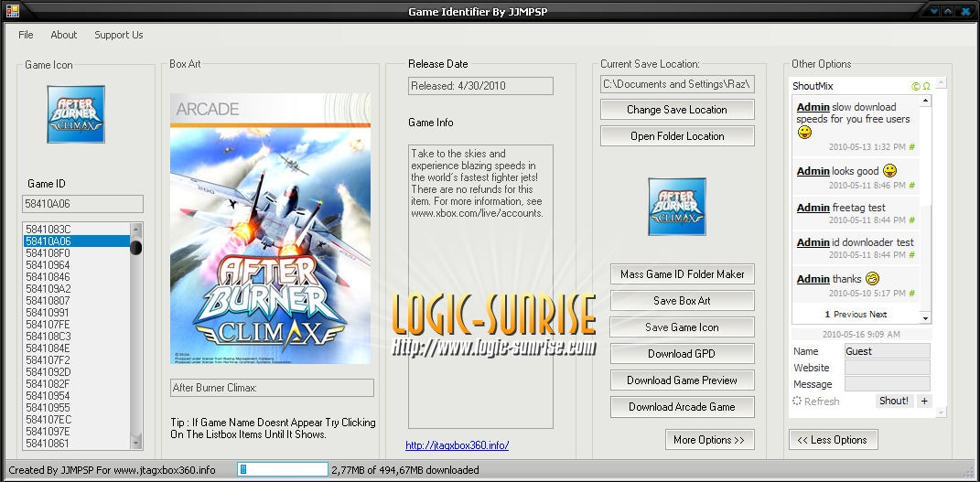Click the ShoutMix Name field showing Guest
Image resolution: width=980 pixels, height=482 pixels.
pos(888,351)
